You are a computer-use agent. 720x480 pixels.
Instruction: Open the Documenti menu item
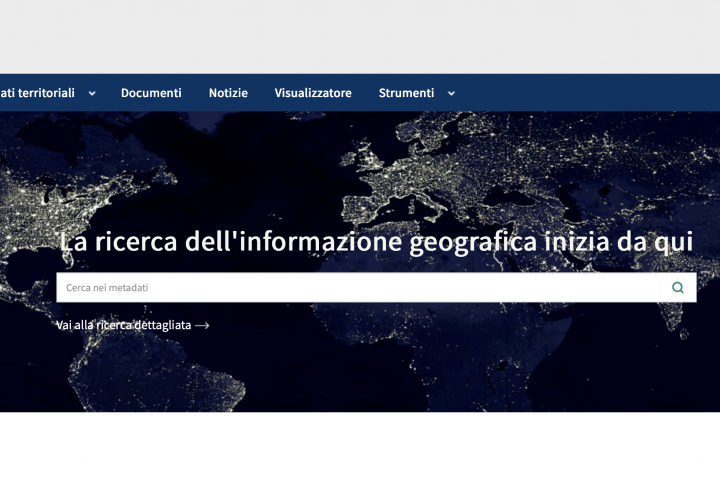(x=151, y=93)
